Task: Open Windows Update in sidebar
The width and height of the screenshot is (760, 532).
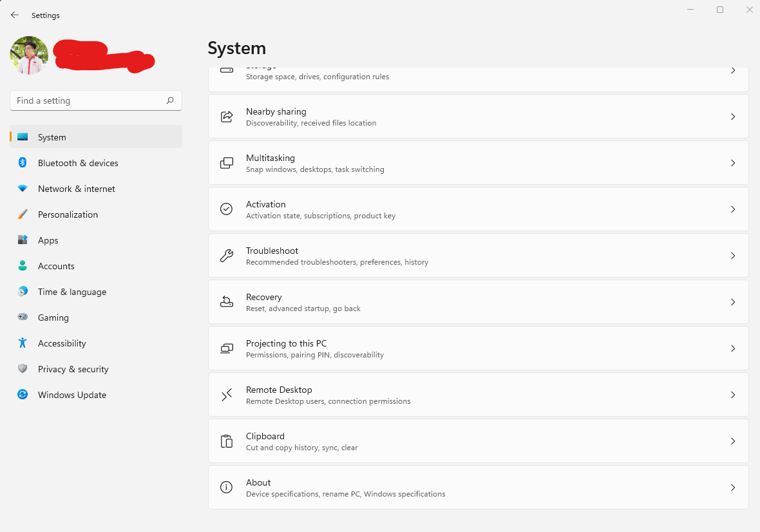Action: tap(71, 395)
